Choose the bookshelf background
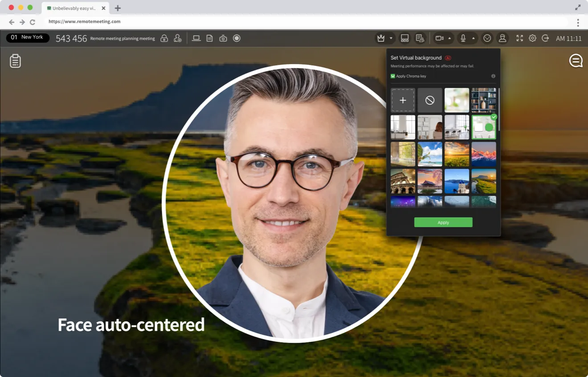This screenshot has height=377, width=588. pos(484,100)
